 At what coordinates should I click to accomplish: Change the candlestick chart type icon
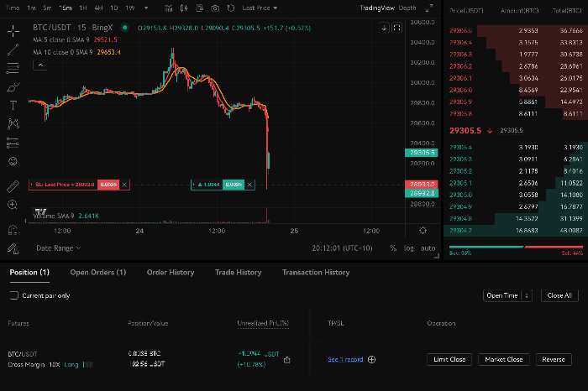(184, 8)
